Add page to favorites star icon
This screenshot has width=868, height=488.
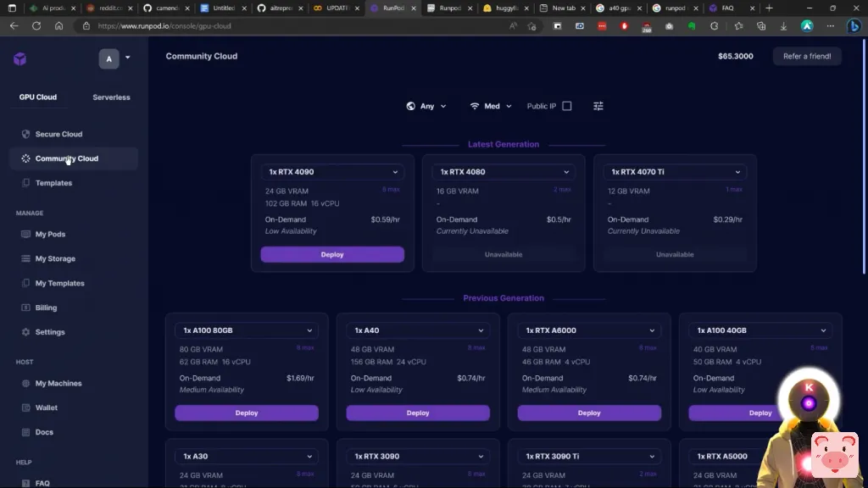coord(532,26)
